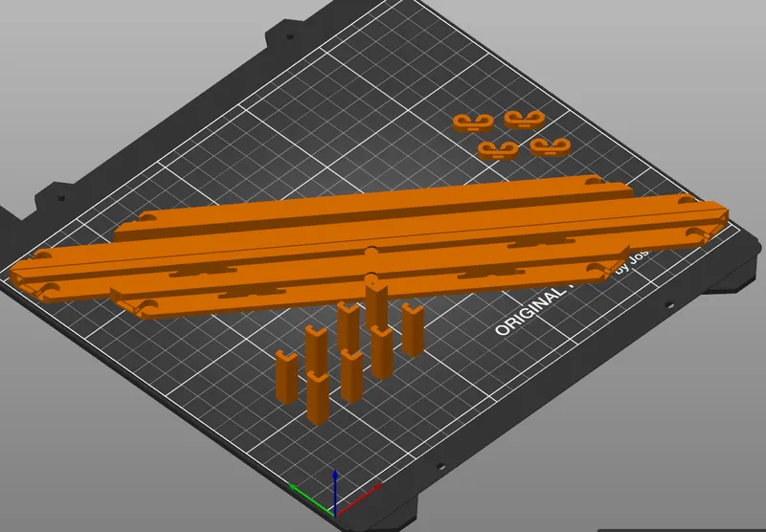Select the rightmost upright C-channel part

(x=413, y=330)
